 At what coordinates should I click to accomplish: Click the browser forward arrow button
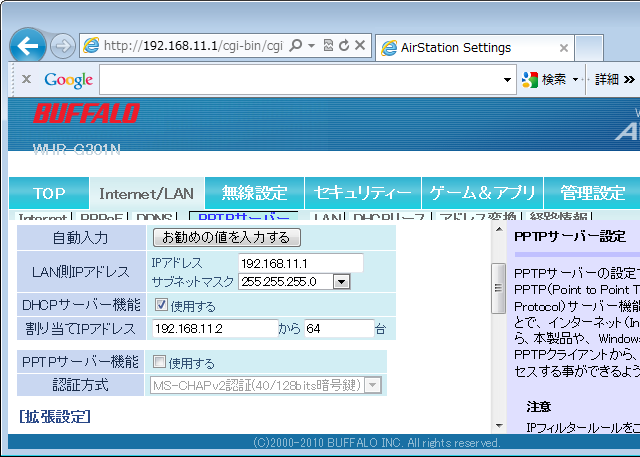pos(63,46)
